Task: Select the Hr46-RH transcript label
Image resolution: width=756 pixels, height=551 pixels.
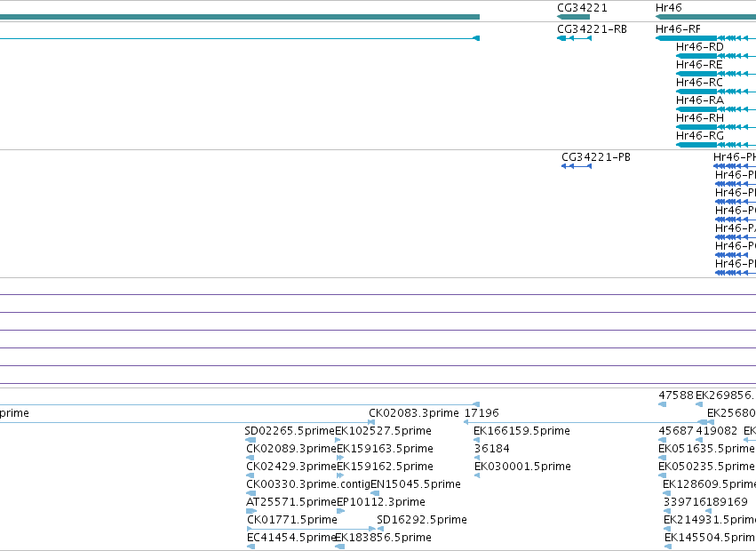Action: click(x=700, y=118)
